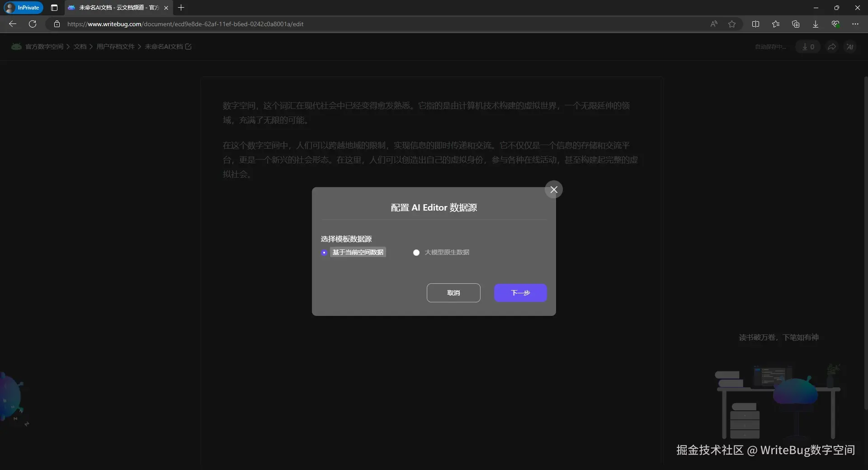This screenshot has height=470, width=868.
Task: Select the 基于当前空间数据 radio option
Action: [324, 253]
